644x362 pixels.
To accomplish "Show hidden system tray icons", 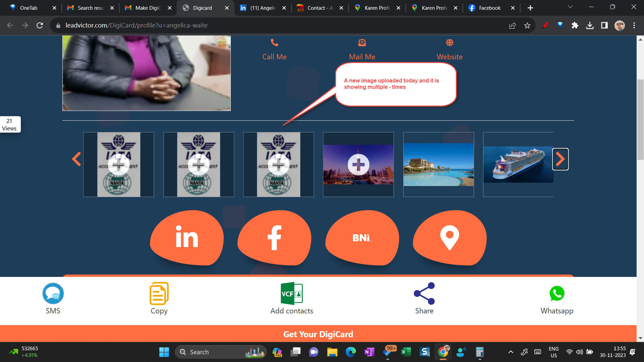I will click(x=511, y=352).
